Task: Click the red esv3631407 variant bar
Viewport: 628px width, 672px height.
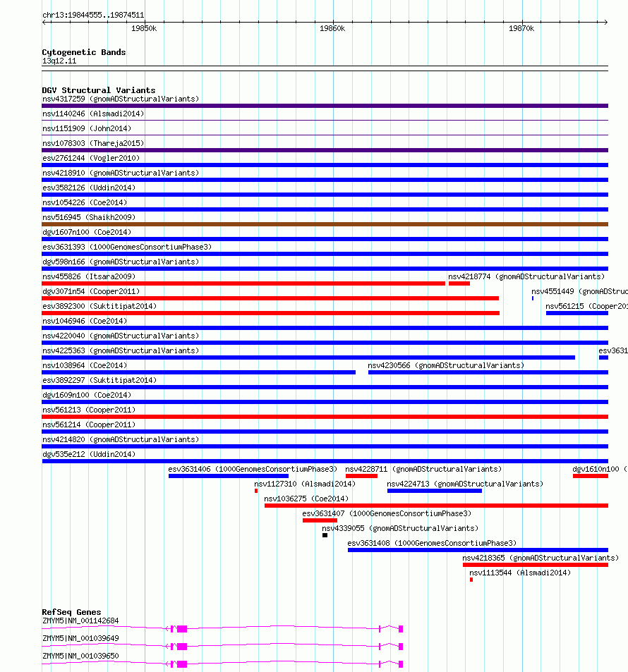Action: (x=320, y=520)
